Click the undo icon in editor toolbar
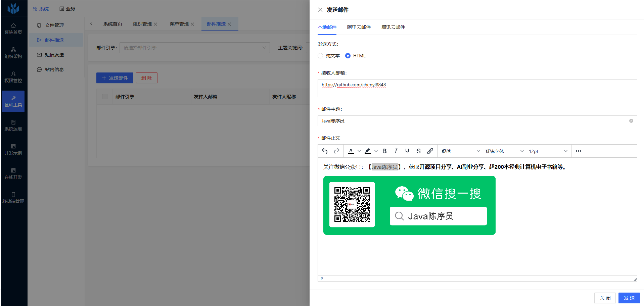 tap(325, 151)
